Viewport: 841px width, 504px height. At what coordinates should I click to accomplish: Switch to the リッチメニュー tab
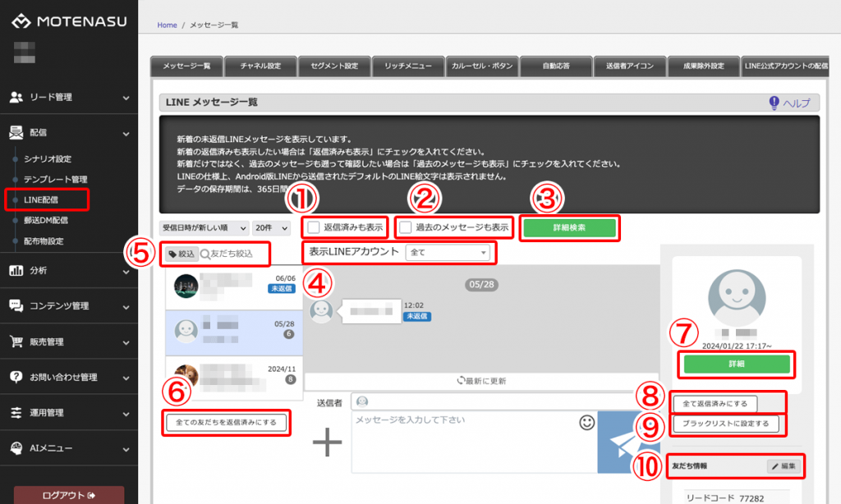407,66
